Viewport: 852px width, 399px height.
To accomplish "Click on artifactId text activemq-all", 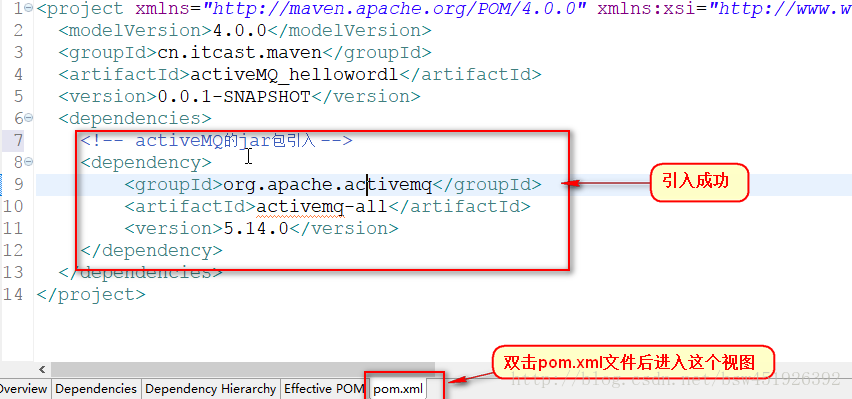I will click(x=321, y=207).
